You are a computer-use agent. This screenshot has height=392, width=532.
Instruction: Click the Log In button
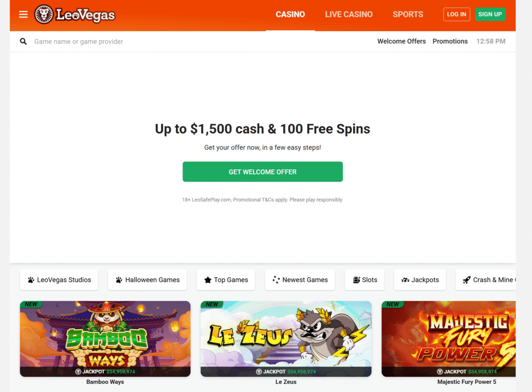coord(456,14)
